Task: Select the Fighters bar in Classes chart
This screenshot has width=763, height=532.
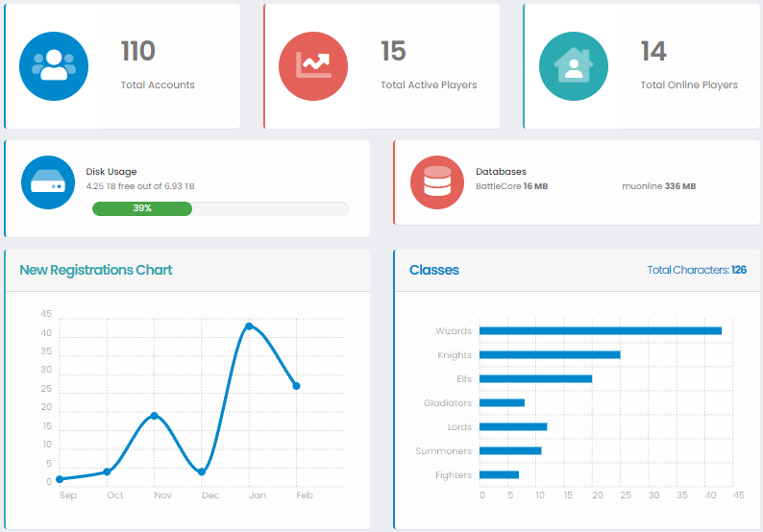Action: 499,474
